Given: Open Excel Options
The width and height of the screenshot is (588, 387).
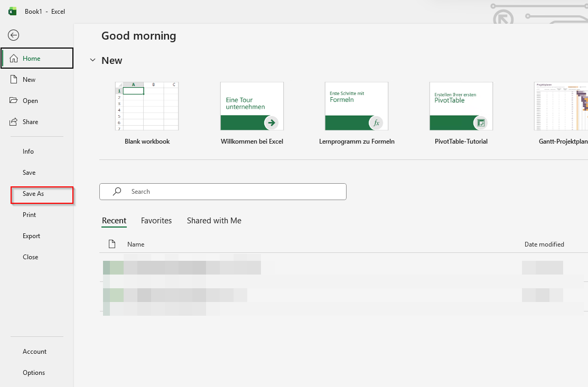Looking at the screenshot, I should 34,373.
